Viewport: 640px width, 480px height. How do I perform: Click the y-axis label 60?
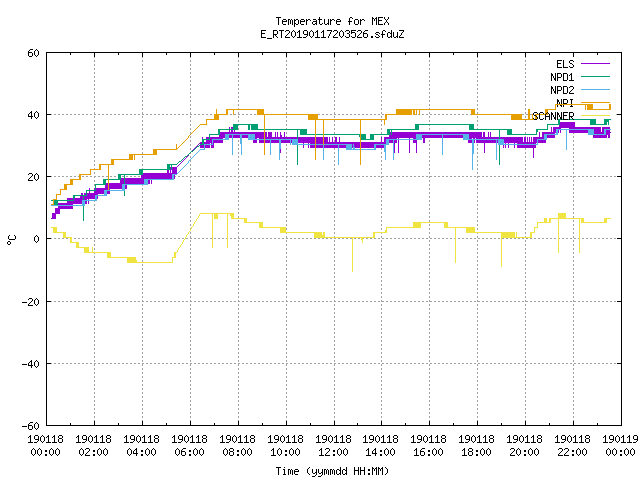coord(33,53)
